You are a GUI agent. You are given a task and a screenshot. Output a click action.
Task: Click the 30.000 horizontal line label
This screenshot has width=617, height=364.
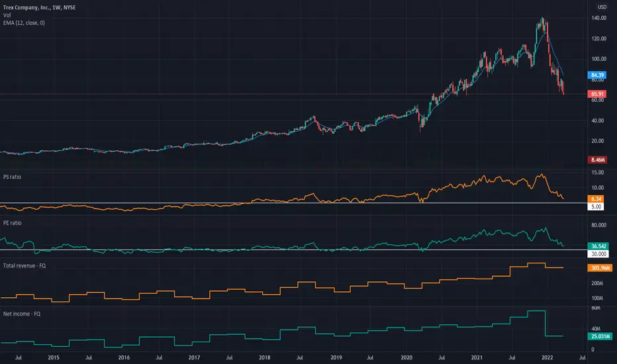pos(597,253)
